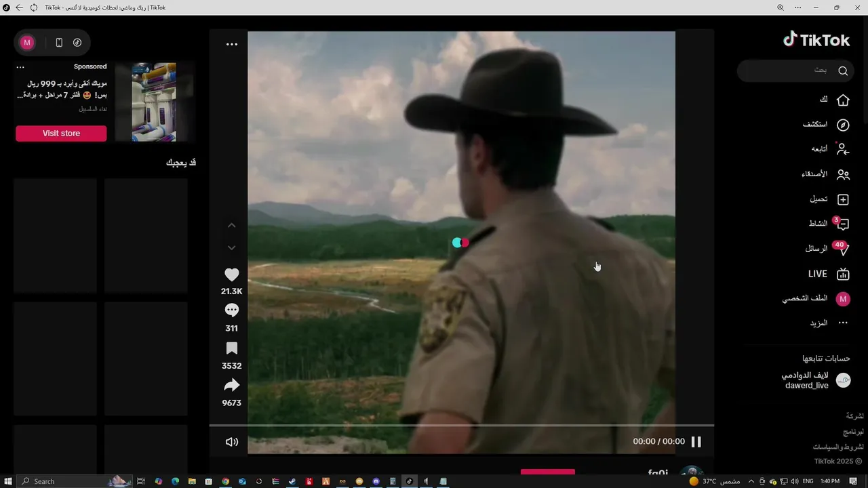Mute the video sound
868x488 pixels.
(232, 442)
